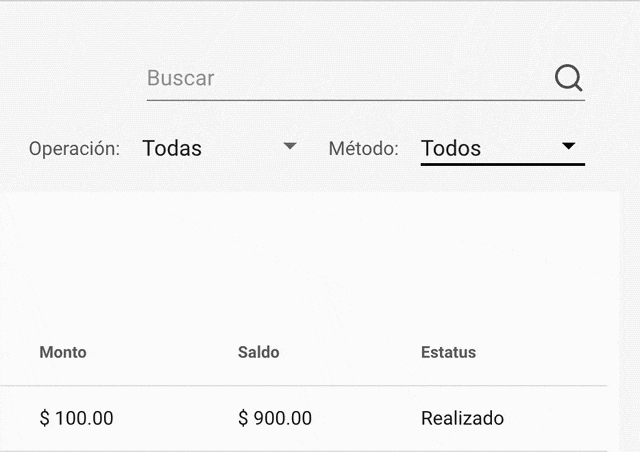Click the Método: filter label
The width and height of the screenshot is (640, 452).
coord(363,149)
